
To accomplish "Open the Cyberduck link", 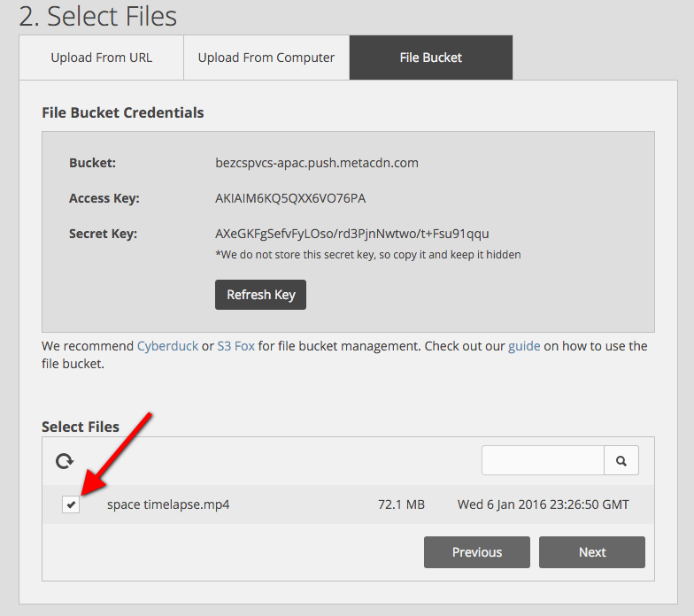I will [167, 346].
